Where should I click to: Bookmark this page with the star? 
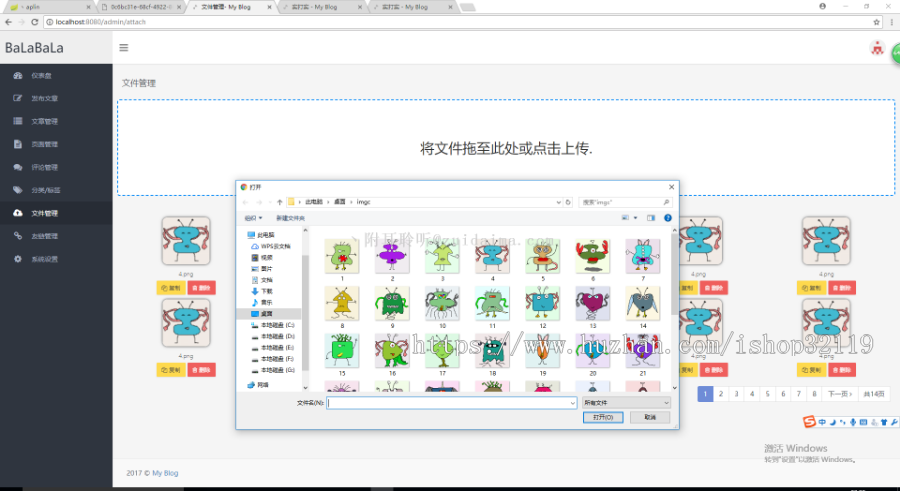[876, 22]
